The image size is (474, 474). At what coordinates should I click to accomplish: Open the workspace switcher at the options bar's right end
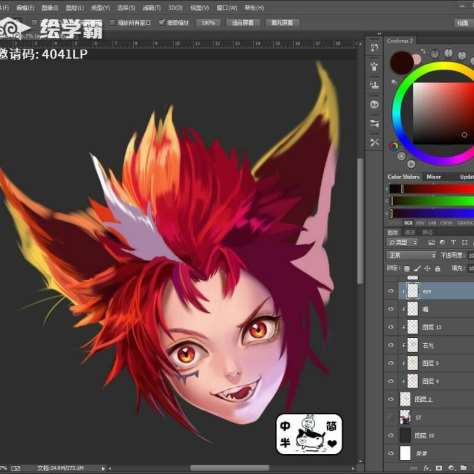coord(463,22)
